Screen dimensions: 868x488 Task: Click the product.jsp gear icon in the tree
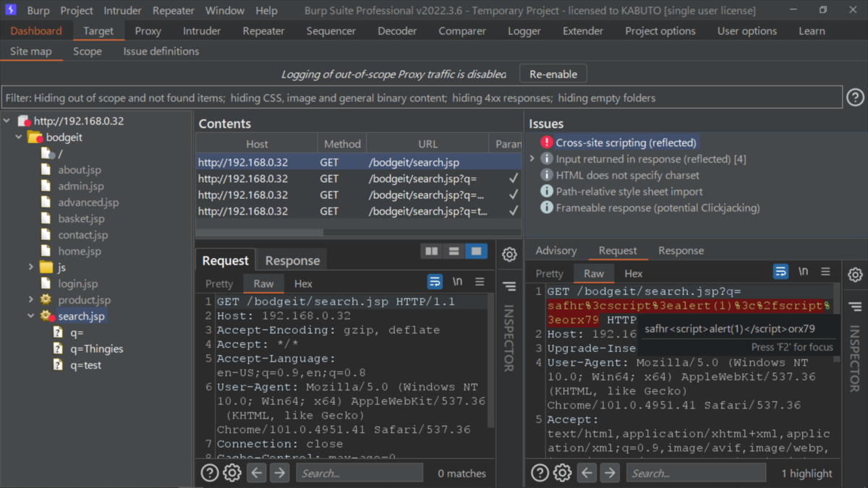coord(46,300)
